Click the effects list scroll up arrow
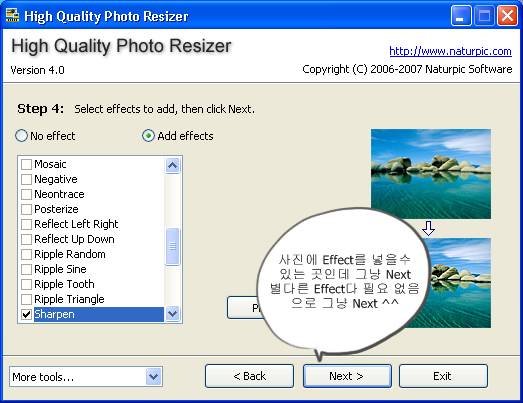523x403 pixels. (x=172, y=165)
